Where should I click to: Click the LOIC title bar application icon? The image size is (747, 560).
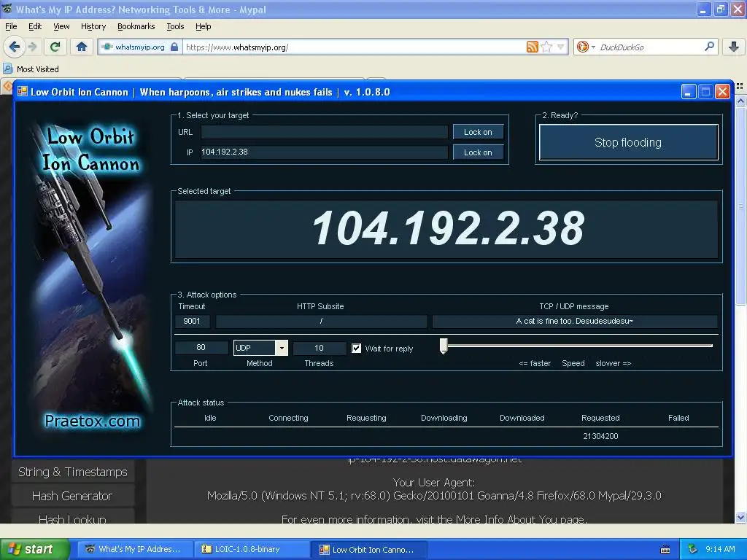click(x=23, y=91)
